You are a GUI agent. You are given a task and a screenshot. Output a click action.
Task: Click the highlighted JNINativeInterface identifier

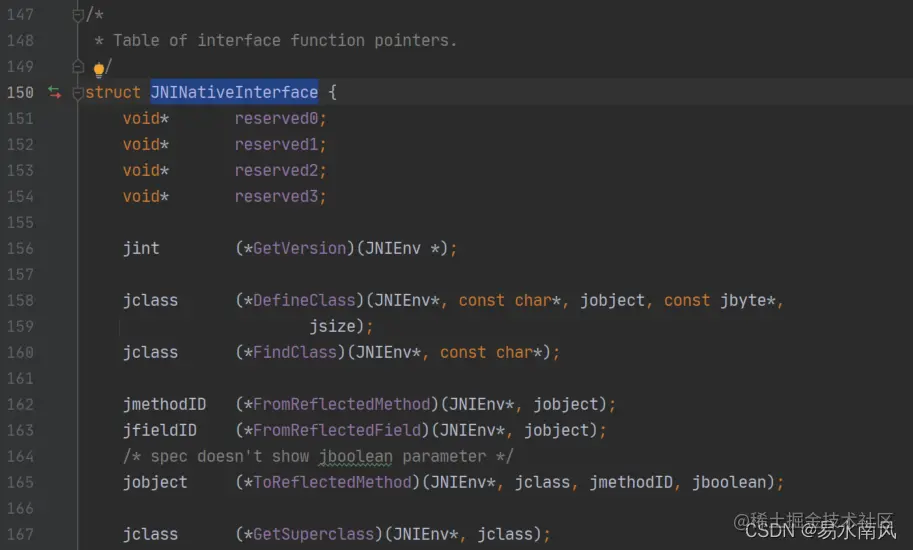[x=234, y=92]
